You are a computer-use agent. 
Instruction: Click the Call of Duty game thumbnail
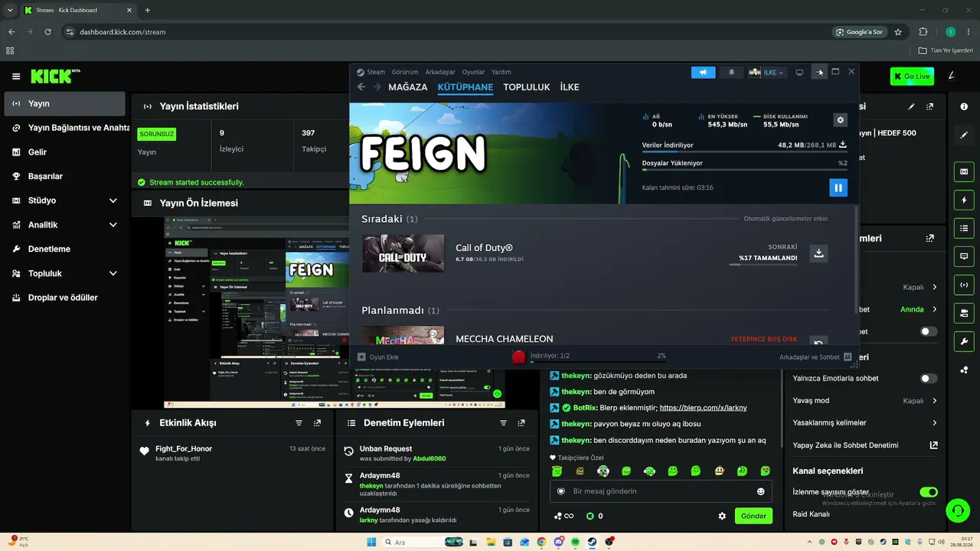[403, 253]
